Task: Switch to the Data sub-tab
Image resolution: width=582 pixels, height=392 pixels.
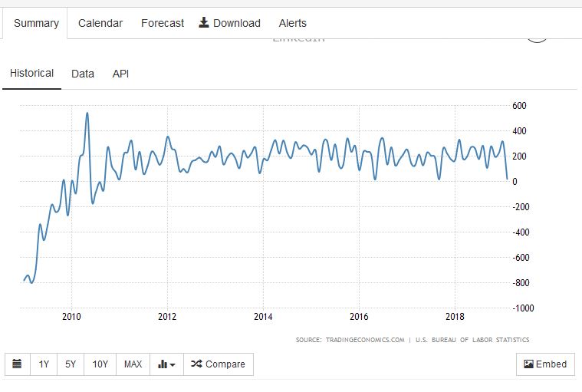Action: tap(83, 74)
